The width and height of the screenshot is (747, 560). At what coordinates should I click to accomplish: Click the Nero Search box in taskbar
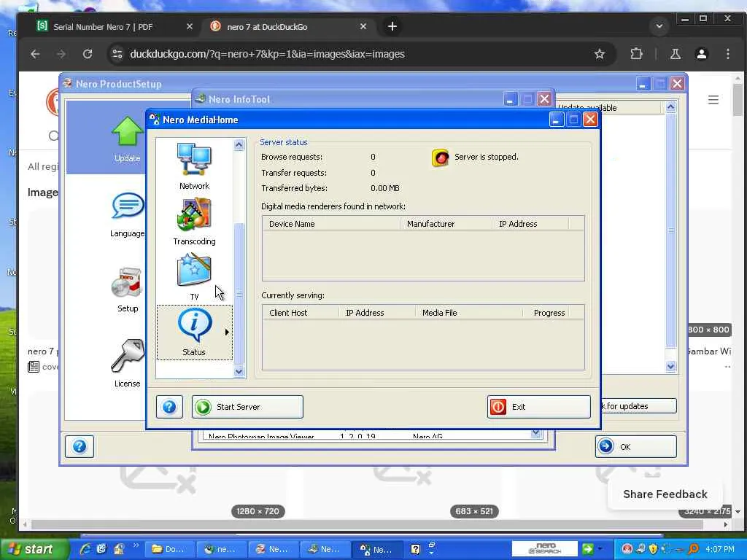coord(545,549)
